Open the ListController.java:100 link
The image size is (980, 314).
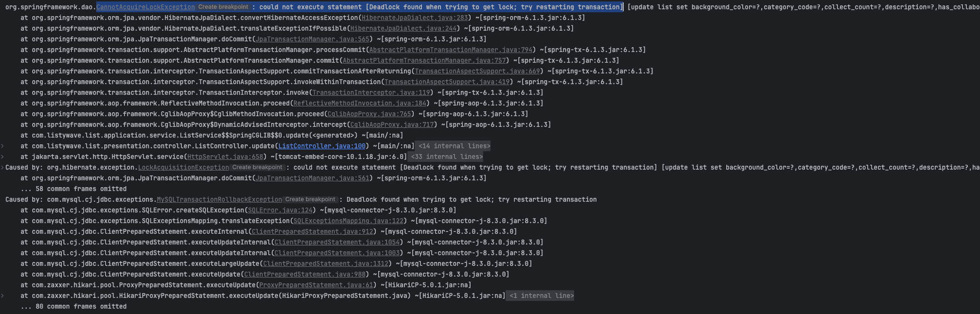tap(322, 146)
